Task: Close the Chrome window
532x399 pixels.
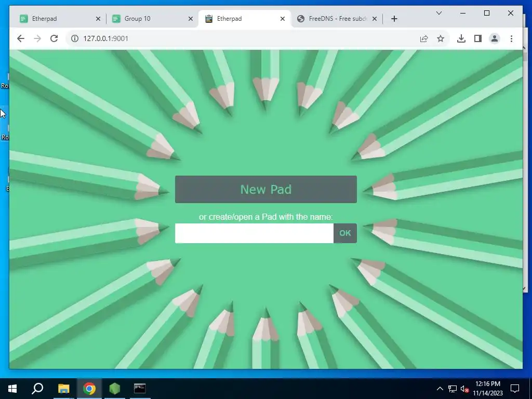Action: point(510,13)
